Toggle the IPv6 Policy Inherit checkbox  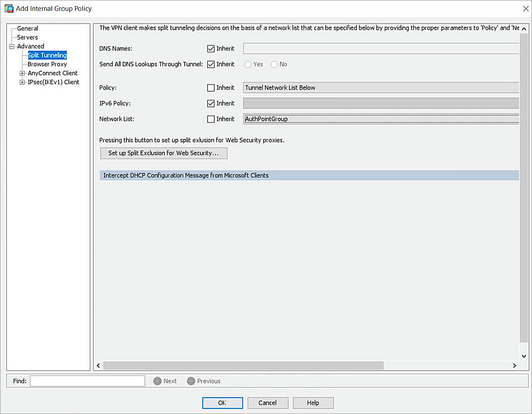211,103
